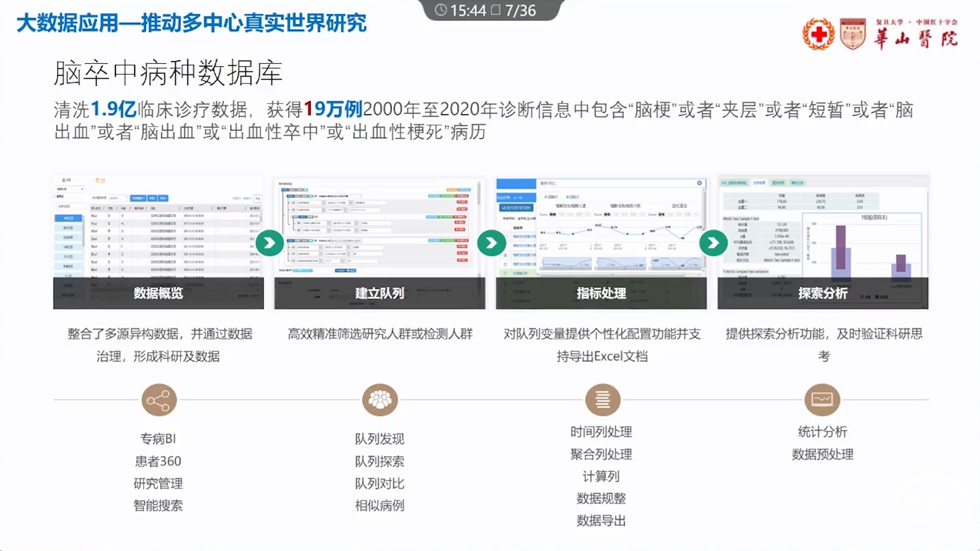Click the 队列对比 text item
This screenshot has width=980, height=551.
[x=379, y=483]
